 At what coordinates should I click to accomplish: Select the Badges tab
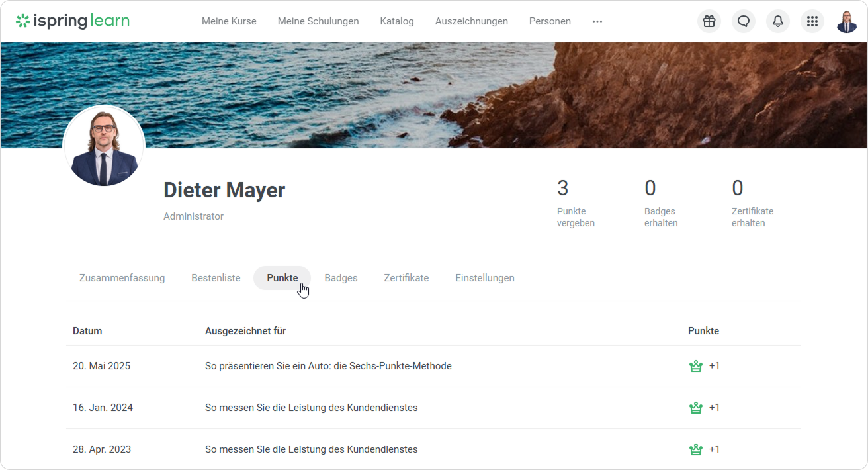click(x=341, y=278)
